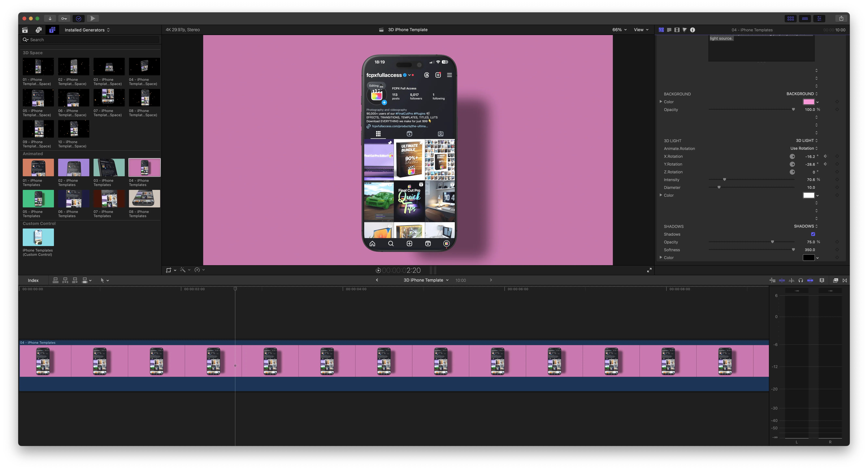Open the viewer View menu
The image size is (868, 470).
641,30
